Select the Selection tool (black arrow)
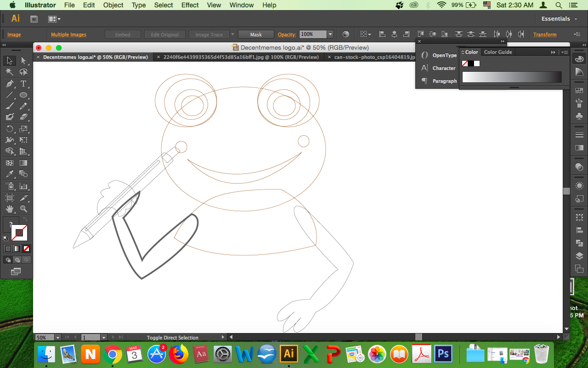The width and height of the screenshot is (588, 368). click(x=10, y=61)
